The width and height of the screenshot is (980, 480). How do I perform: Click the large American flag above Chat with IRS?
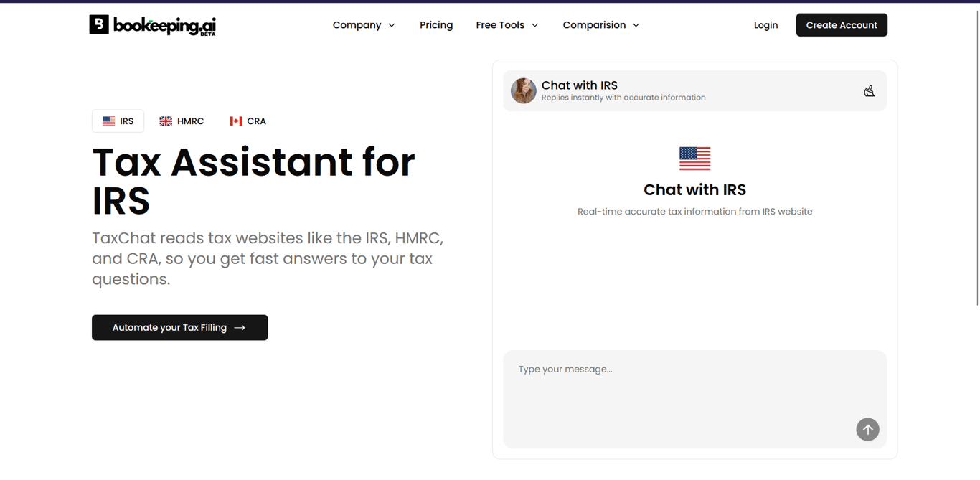(694, 158)
